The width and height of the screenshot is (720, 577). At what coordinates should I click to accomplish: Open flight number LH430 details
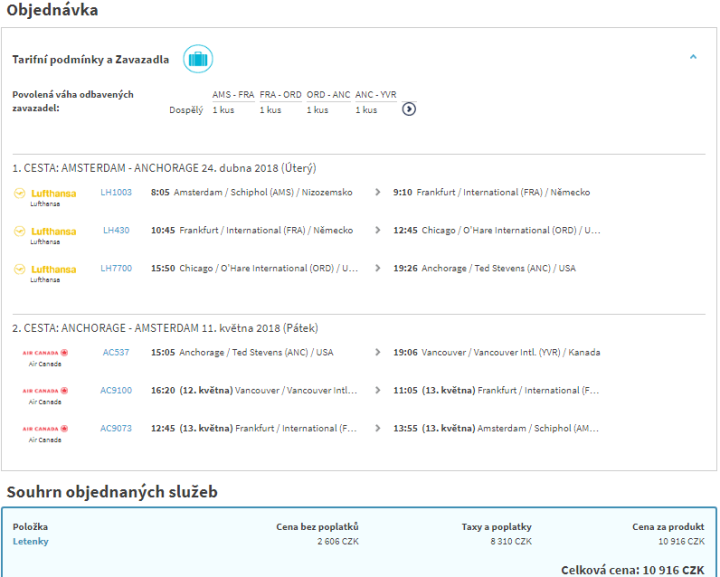(116, 230)
